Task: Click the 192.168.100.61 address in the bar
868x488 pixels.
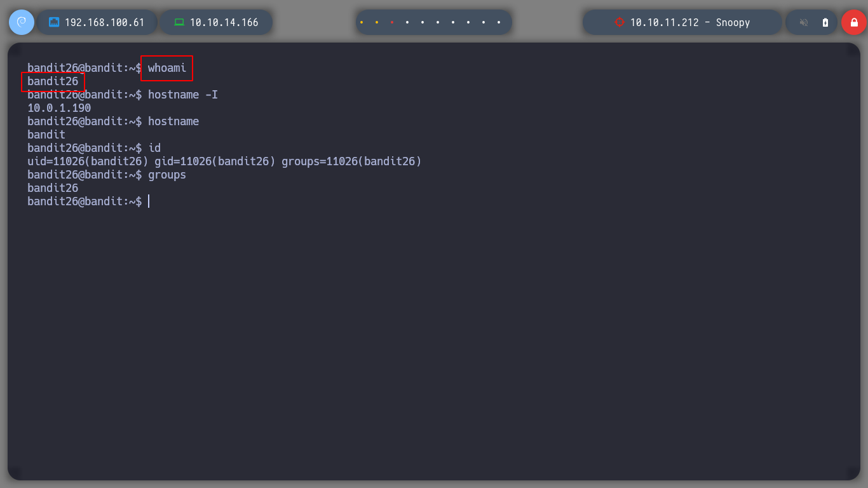Action: coord(105,22)
